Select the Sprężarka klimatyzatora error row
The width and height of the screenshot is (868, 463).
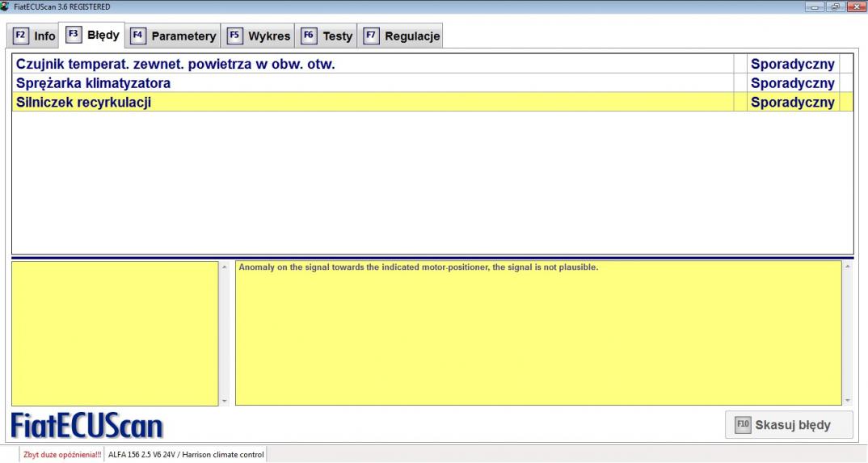pos(432,83)
